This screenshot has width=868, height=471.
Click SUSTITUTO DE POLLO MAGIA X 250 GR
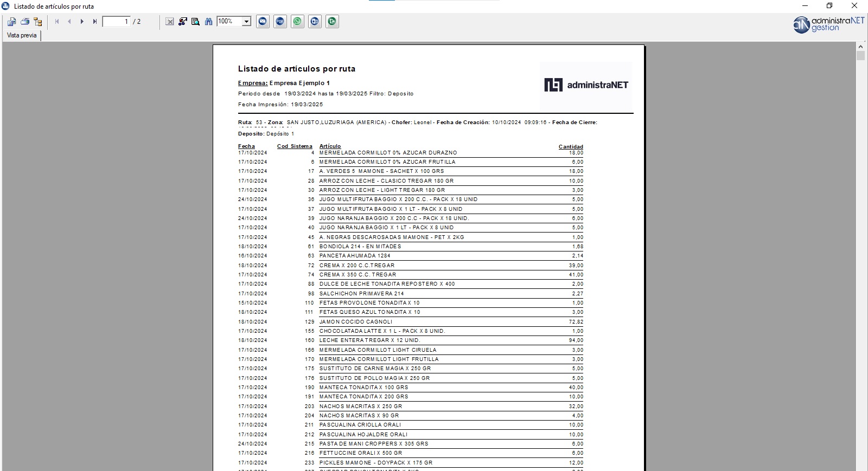coord(375,378)
